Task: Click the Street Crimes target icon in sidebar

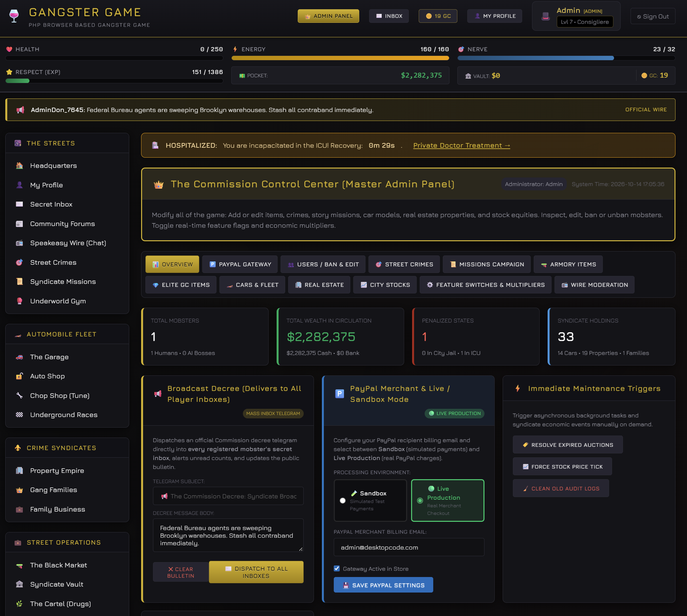Action: pos(19,262)
